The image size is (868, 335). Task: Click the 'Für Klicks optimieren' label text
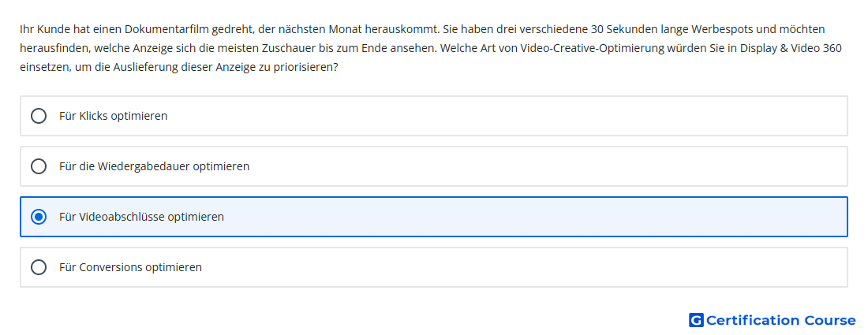(113, 116)
